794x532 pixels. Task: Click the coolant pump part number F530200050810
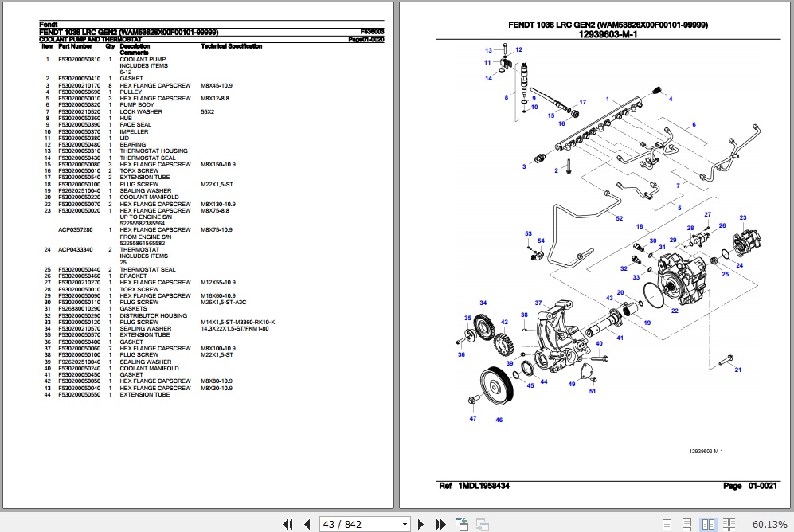[80, 60]
